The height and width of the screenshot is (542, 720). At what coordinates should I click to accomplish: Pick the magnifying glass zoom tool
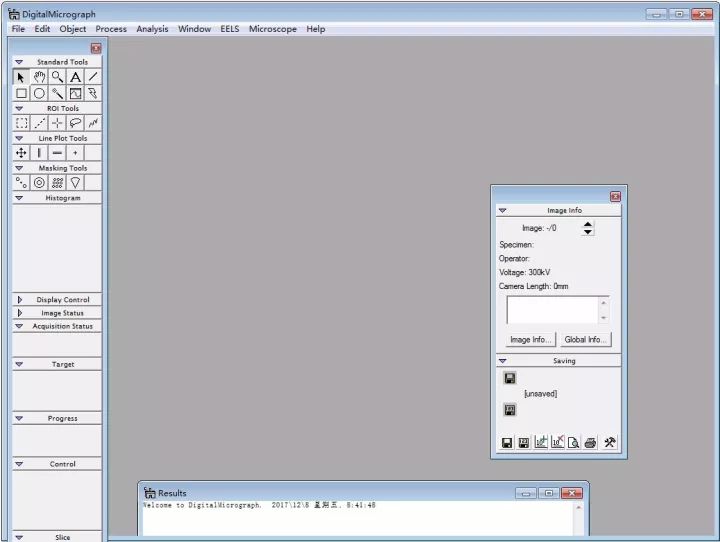pos(57,77)
